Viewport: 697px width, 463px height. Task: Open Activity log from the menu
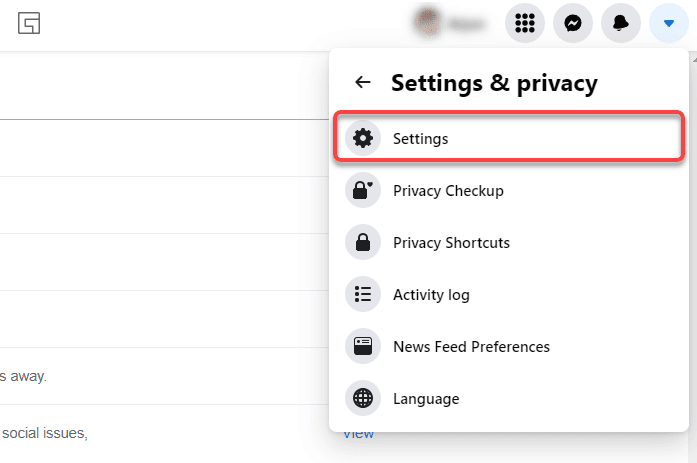[x=431, y=295]
